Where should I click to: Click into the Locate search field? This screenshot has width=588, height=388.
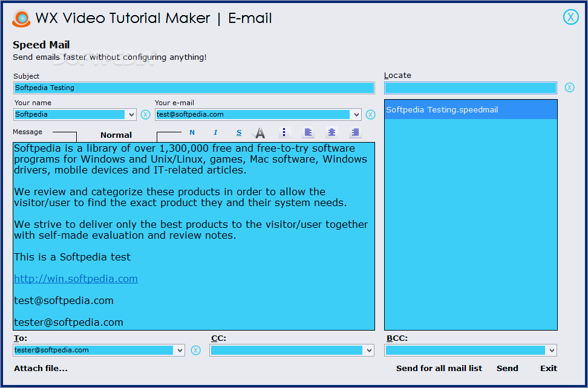click(x=471, y=88)
